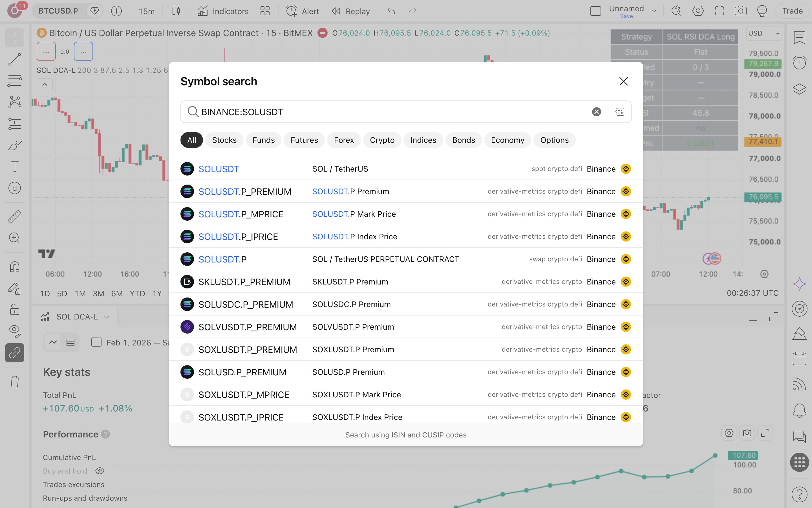Toggle Buy and hold visibility eye

pyautogui.click(x=100, y=471)
